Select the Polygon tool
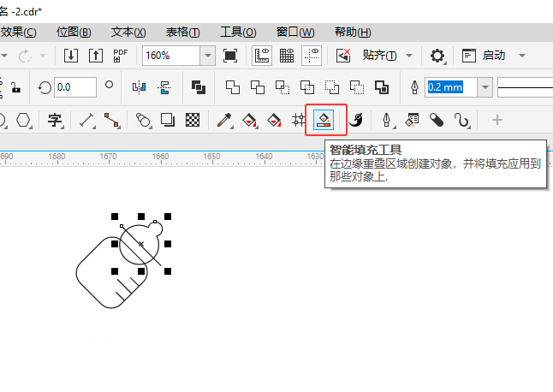The image size is (553, 392). 23,120
